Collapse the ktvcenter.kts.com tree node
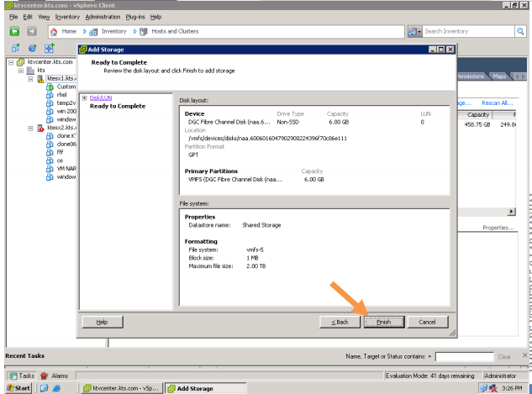Screen dimensions: 532x394 point(11,62)
